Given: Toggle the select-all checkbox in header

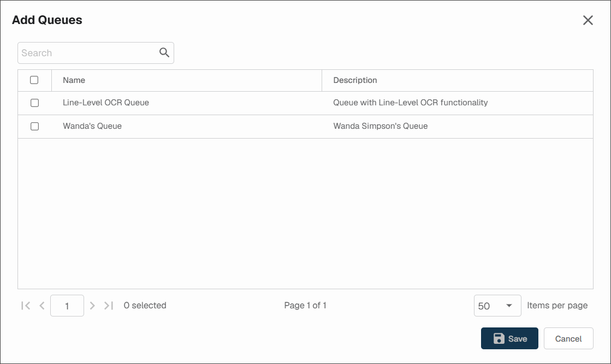Looking at the screenshot, I should (x=34, y=80).
